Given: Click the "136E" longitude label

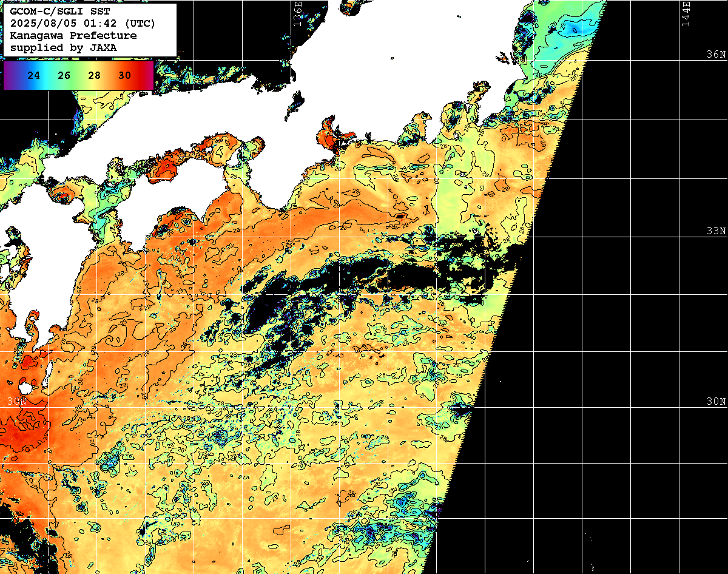Looking at the screenshot, I should (x=297, y=13).
